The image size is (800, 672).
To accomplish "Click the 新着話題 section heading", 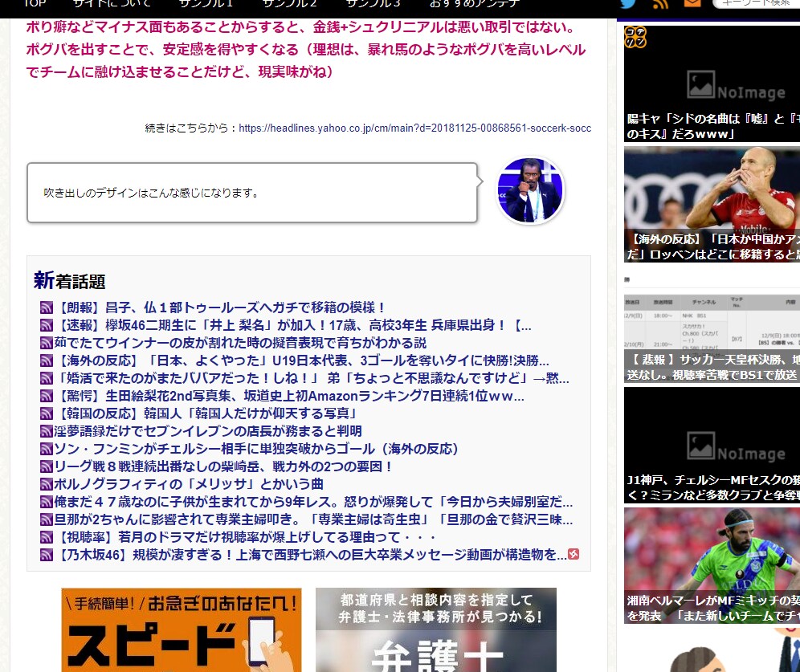I will click(69, 281).
